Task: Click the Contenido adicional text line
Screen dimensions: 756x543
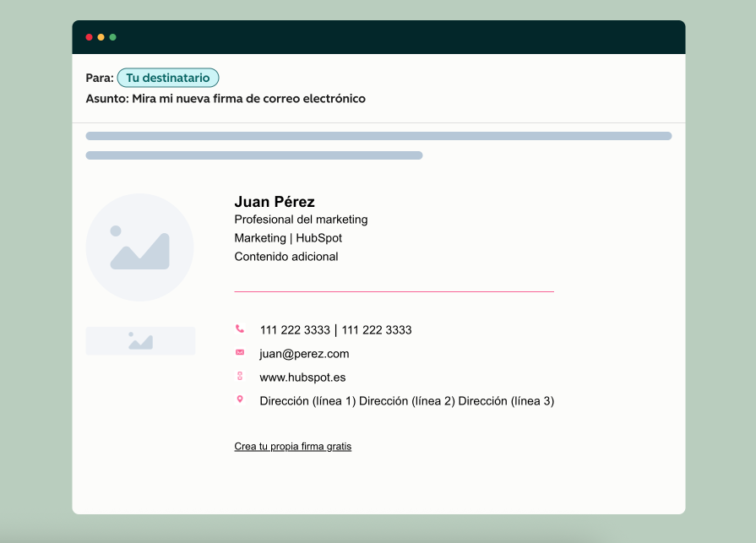Action: click(x=286, y=257)
